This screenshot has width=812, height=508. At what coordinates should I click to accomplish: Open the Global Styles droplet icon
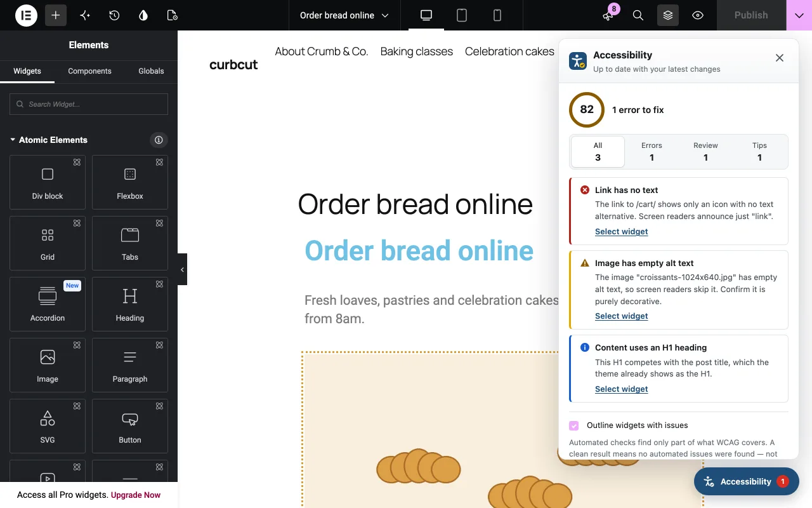point(143,15)
